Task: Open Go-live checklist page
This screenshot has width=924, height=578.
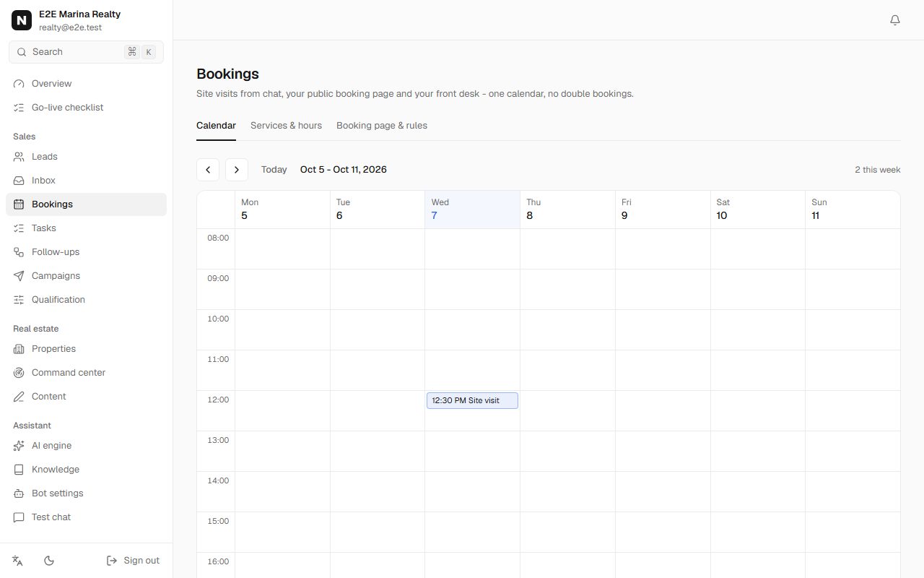Action: 86,108
